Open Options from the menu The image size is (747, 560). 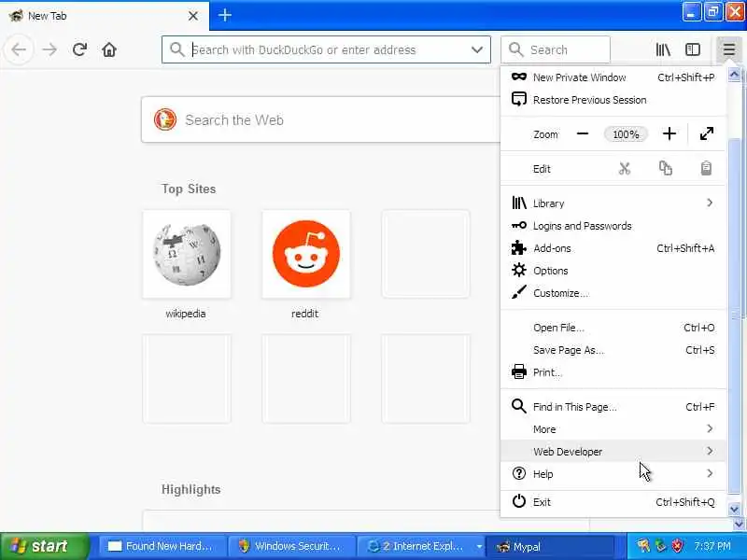click(613, 271)
